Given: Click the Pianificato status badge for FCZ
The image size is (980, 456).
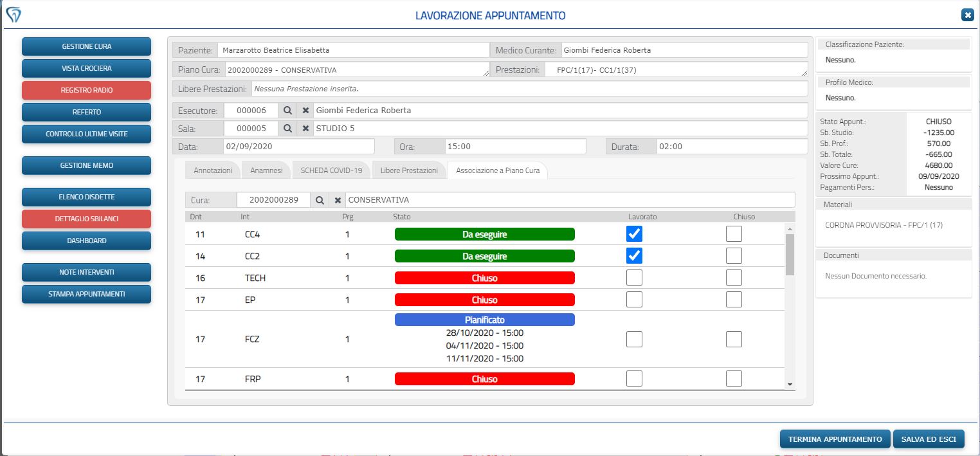Looking at the screenshot, I should 485,320.
